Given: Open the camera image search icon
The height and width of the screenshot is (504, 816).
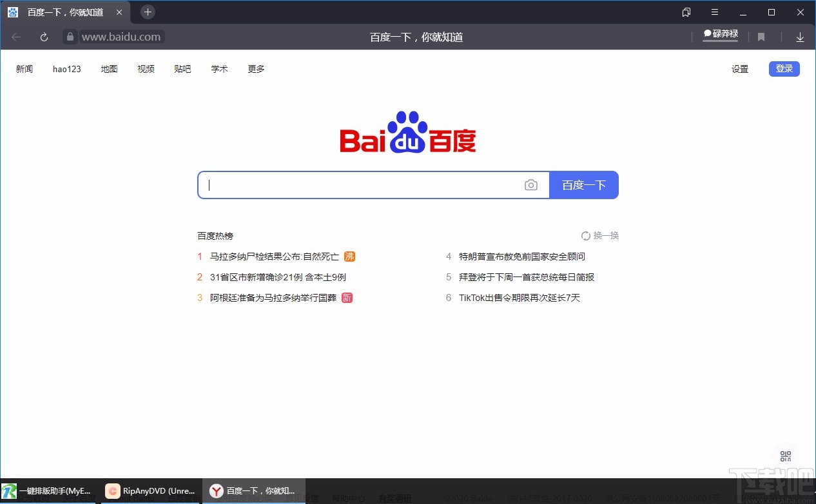Looking at the screenshot, I should tap(531, 185).
